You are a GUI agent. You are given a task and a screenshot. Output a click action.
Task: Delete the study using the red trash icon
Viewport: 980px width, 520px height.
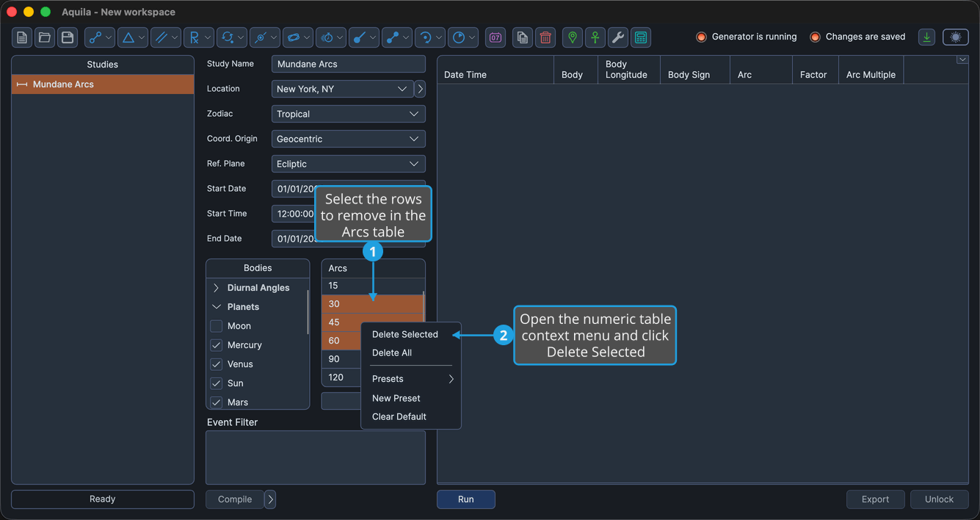pyautogui.click(x=545, y=37)
